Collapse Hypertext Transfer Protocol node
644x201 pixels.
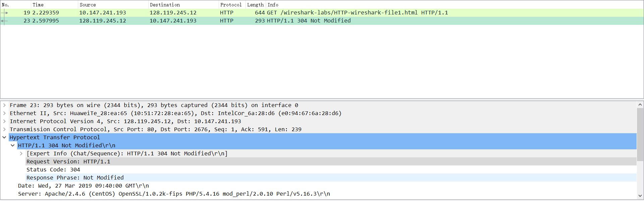click(x=4, y=137)
